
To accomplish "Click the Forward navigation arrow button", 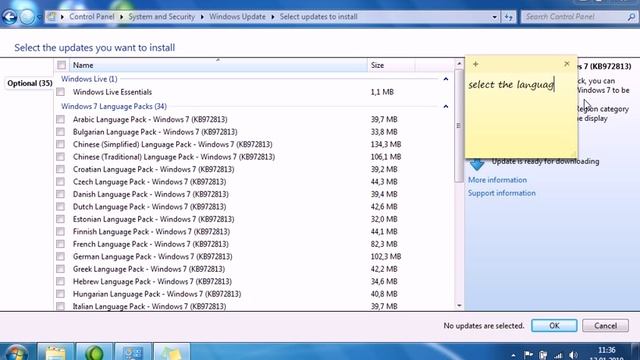I will 27,17.
